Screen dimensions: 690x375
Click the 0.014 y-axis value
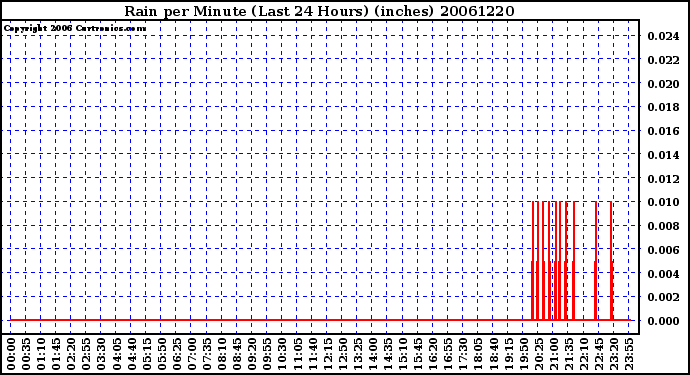(x=663, y=155)
